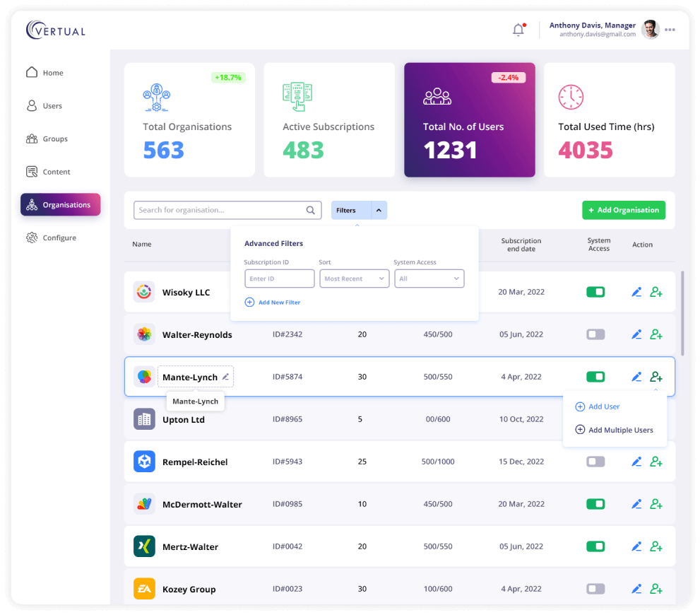Click add-user icon for Walter-Reynolds row
The image size is (700, 615).
point(656,334)
